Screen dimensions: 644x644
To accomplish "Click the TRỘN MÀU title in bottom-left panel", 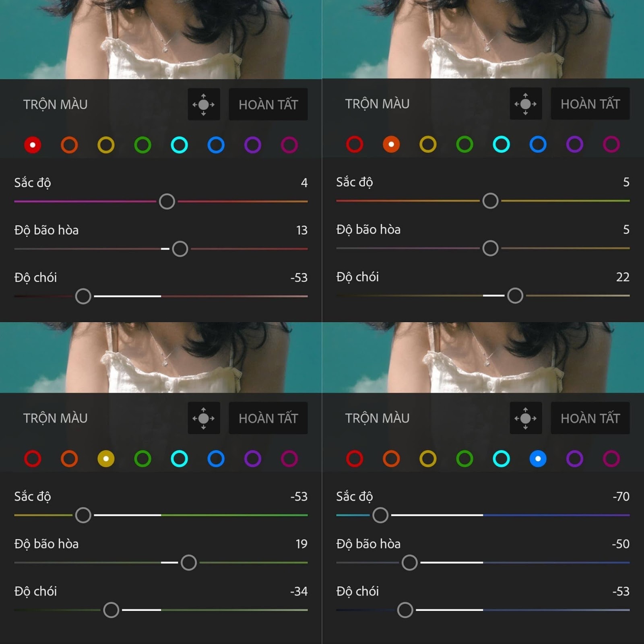I will [x=55, y=418].
